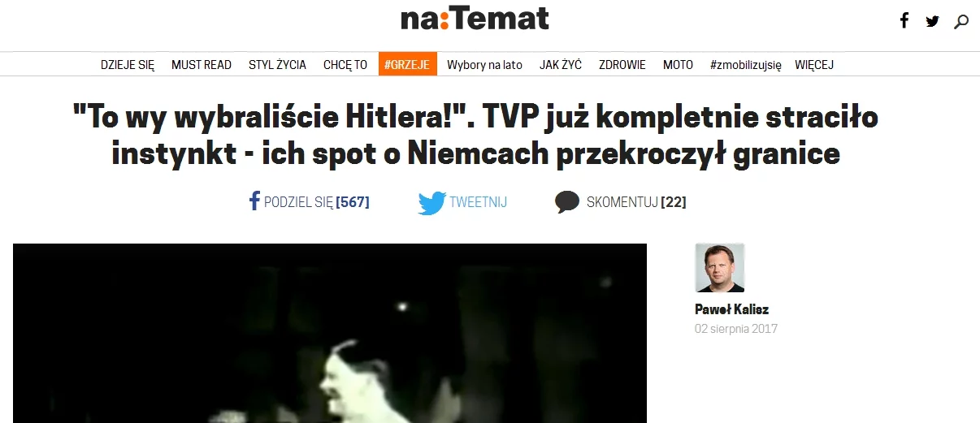This screenshot has height=423, width=980.
Task: Click the TWEETNIJ share link
Action: [479, 202]
